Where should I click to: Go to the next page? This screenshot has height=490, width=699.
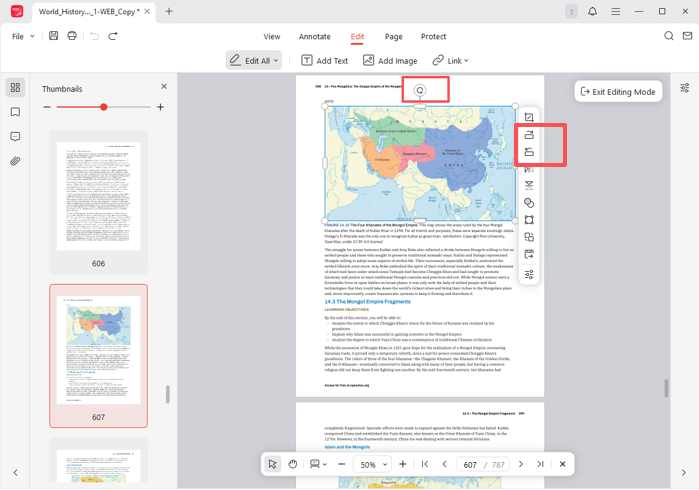tap(521, 464)
